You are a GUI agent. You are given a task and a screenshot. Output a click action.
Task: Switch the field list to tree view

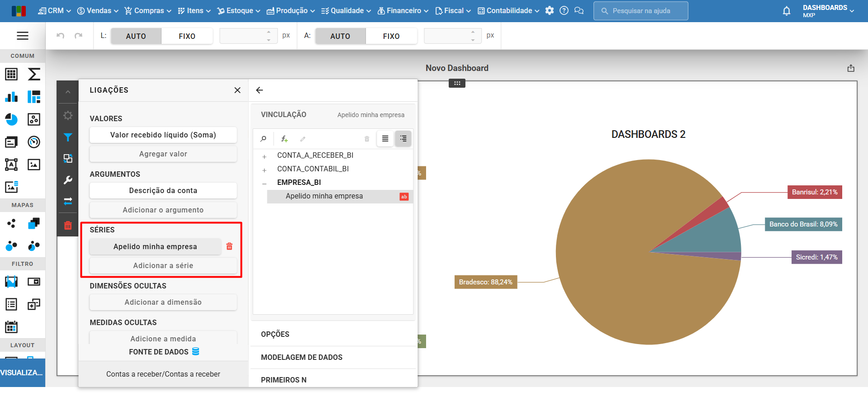[403, 139]
